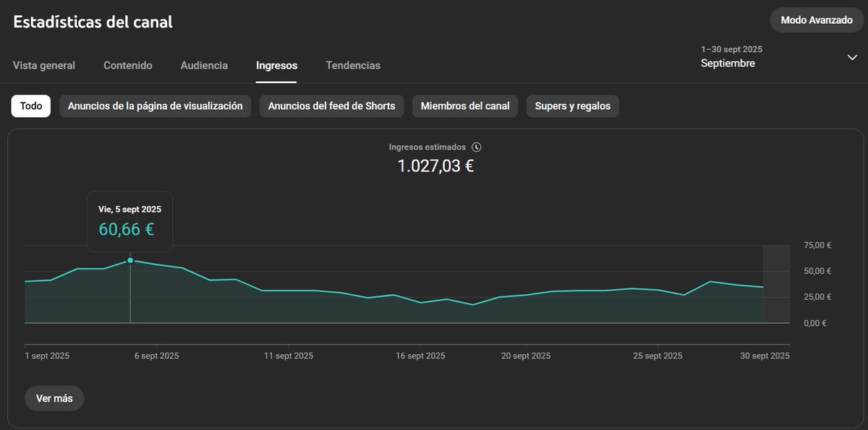Screen dimensions: 868x430
Task: Filter by Anuncios de la página de visualización
Action: 155,106
